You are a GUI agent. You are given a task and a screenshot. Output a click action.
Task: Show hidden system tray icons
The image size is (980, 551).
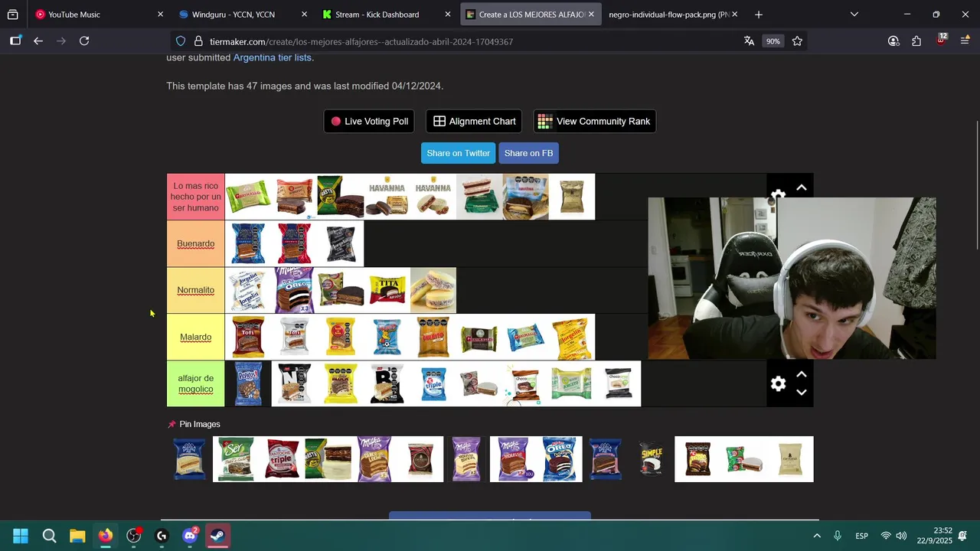[817, 536]
